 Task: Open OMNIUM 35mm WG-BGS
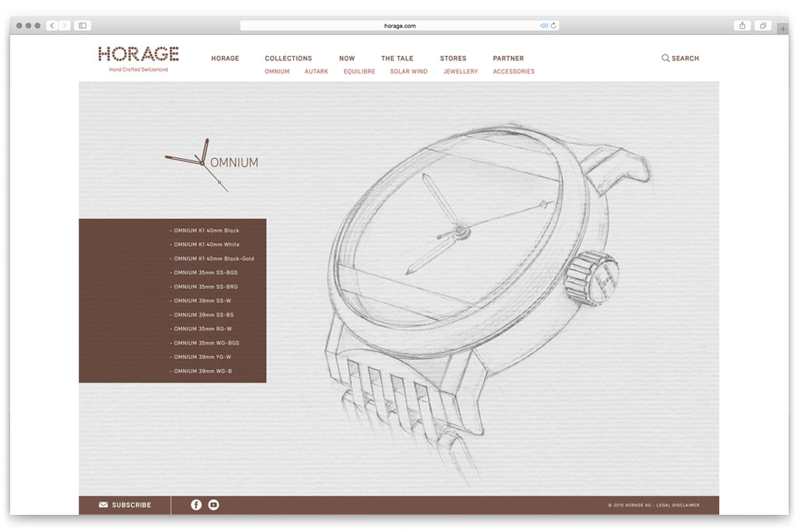(205, 344)
